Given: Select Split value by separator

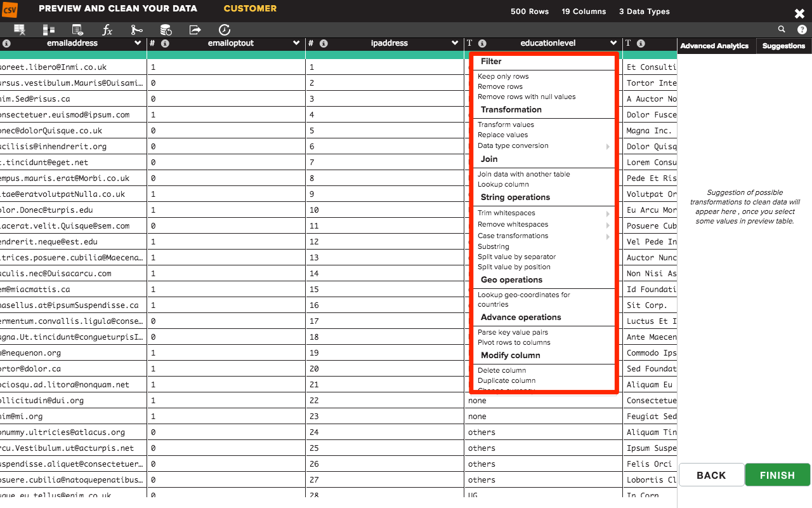Looking at the screenshot, I should click(x=516, y=257).
